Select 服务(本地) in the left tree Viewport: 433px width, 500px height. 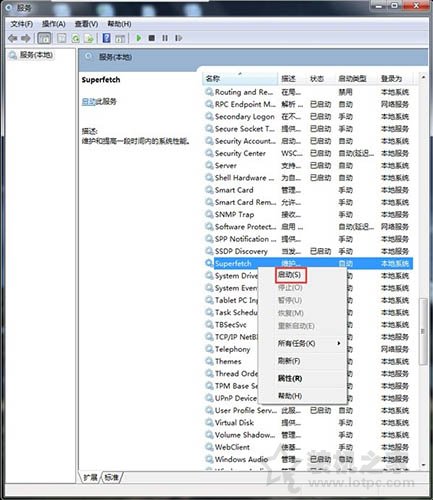[x=36, y=55]
